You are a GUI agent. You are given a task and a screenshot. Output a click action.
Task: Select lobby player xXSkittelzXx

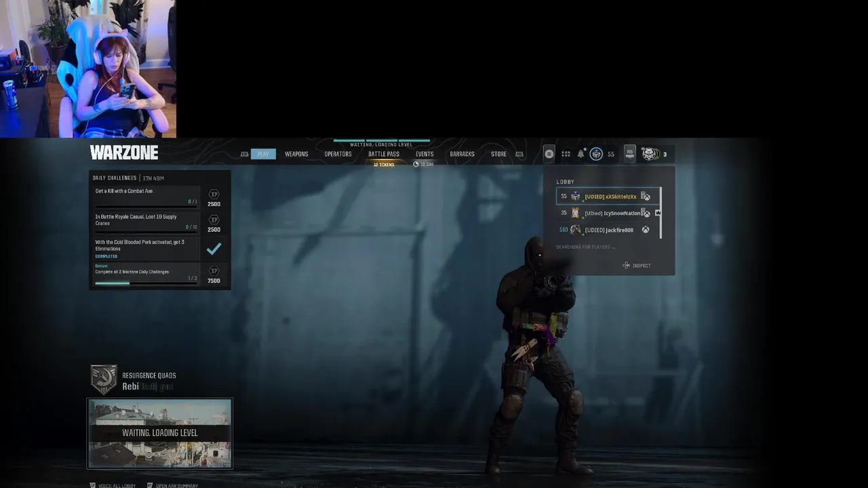(x=608, y=197)
